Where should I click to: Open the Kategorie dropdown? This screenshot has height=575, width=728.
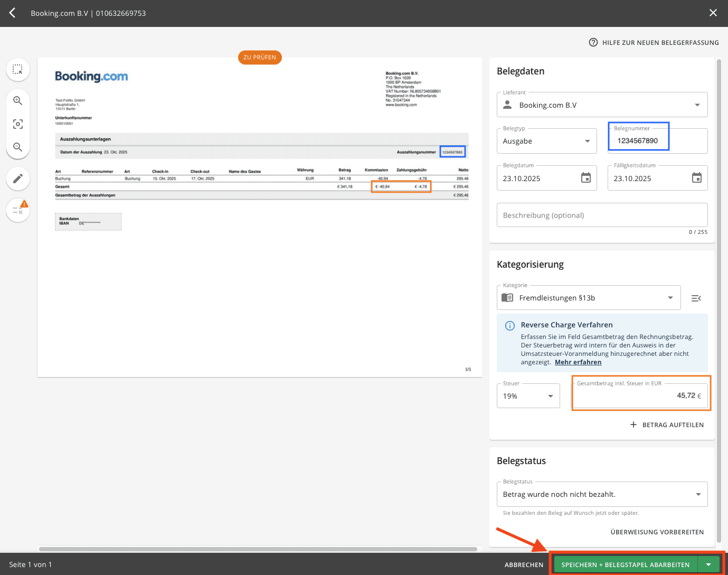coord(589,298)
